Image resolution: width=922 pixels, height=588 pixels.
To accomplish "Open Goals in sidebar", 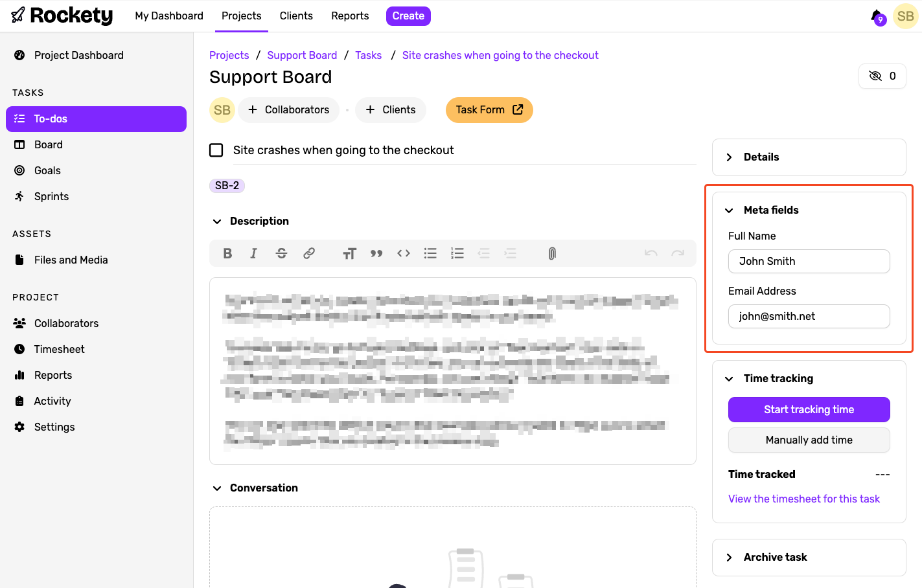I will pyautogui.click(x=97, y=171).
